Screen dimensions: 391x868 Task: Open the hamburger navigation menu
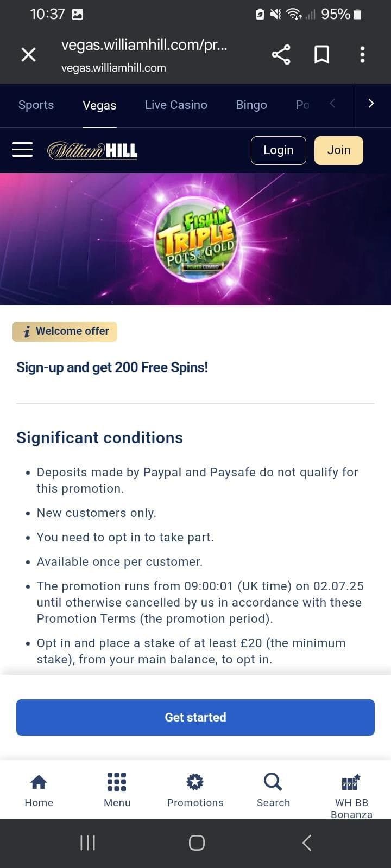pyautogui.click(x=22, y=150)
